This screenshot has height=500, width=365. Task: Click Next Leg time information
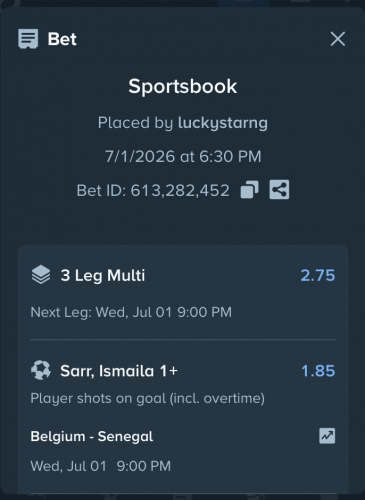pyautogui.click(x=131, y=312)
